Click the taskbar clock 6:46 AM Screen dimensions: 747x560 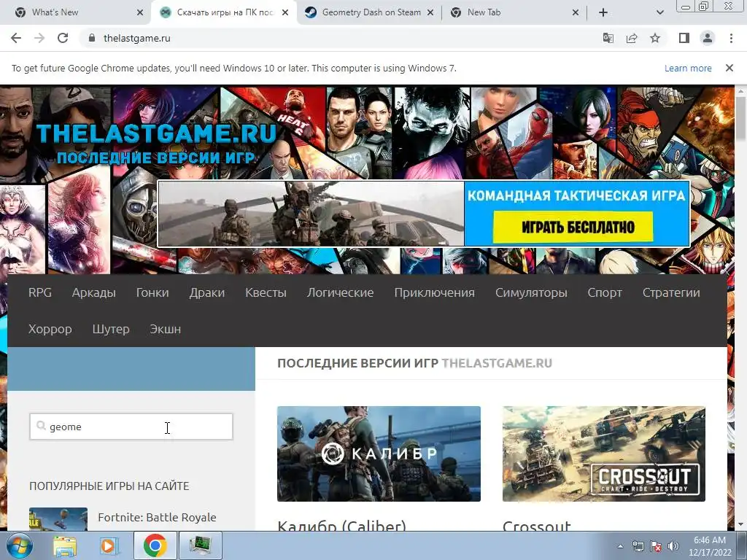[710, 546]
